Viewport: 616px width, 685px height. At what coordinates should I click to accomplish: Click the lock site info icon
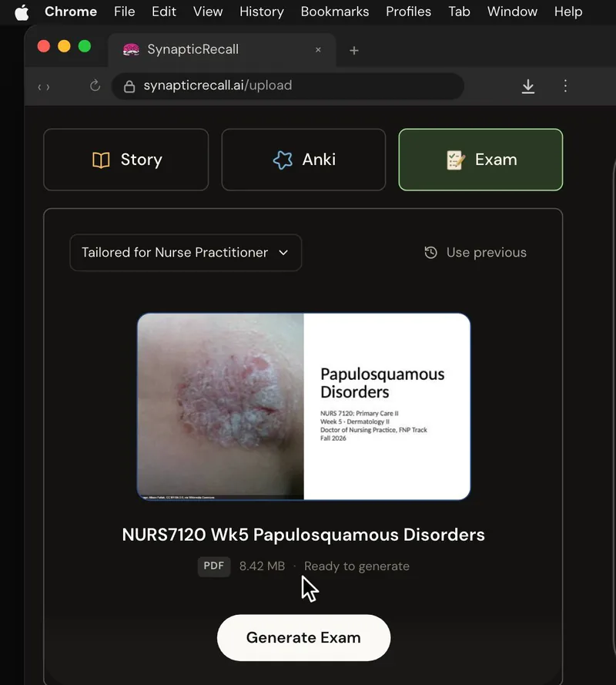point(129,86)
